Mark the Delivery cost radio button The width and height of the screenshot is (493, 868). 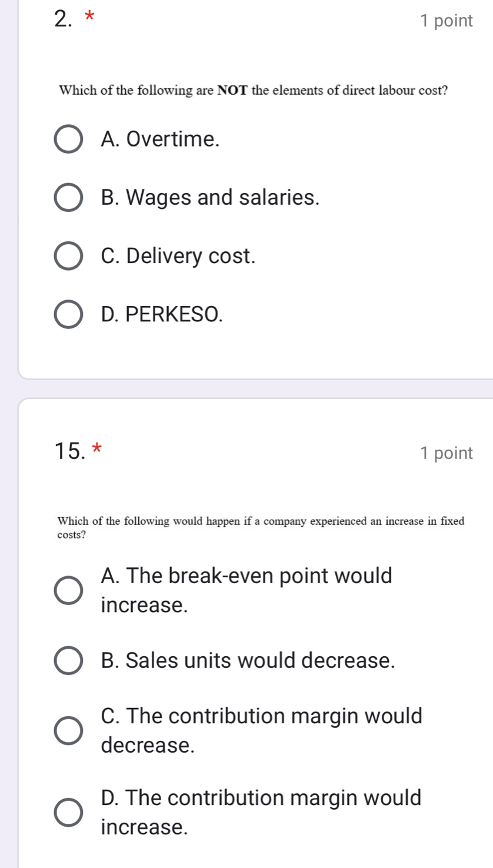[x=68, y=256]
